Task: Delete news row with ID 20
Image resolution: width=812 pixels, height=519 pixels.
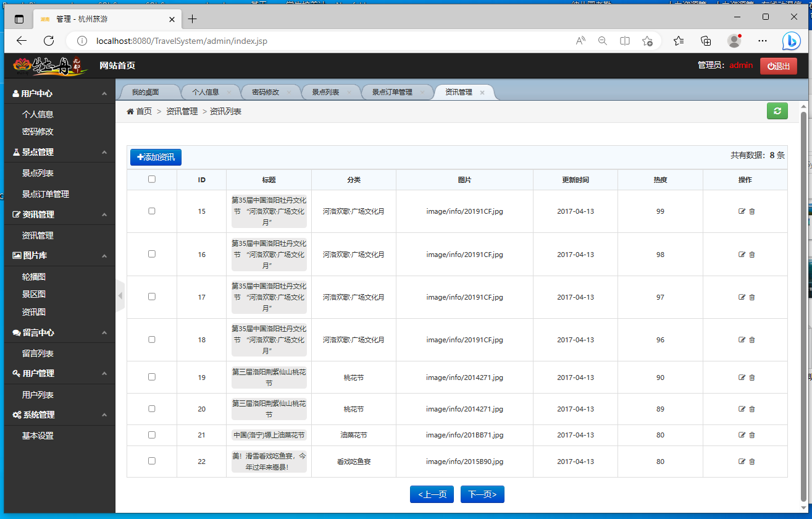Action: click(x=752, y=409)
